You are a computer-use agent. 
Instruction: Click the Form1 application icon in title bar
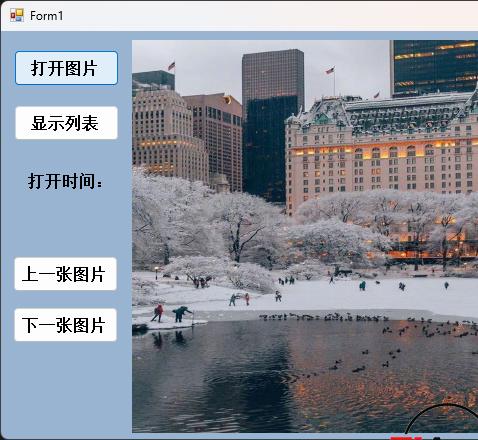[17, 15]
